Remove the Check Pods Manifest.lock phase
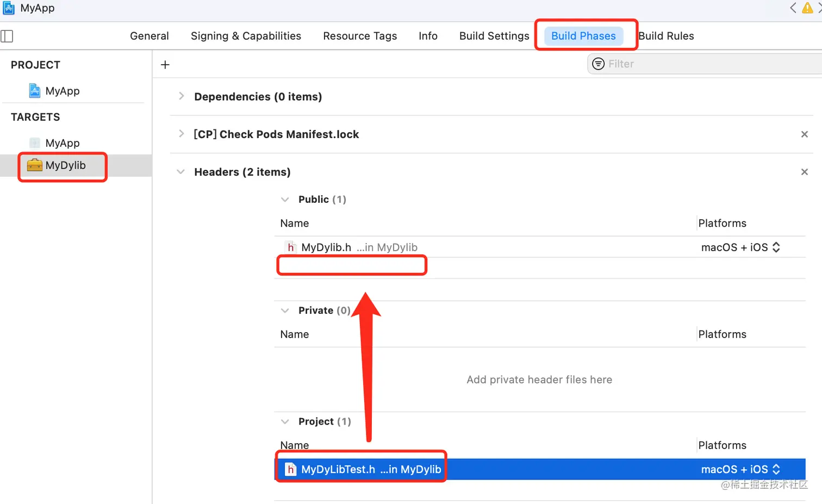The height and width of the screenshot is (504, 822). click(805, 134)
